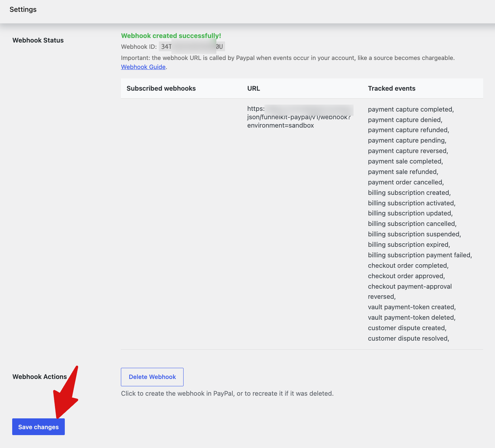Click the Webhook Actions label
This screenshot has height=448, width=495.
click(40, 376)
